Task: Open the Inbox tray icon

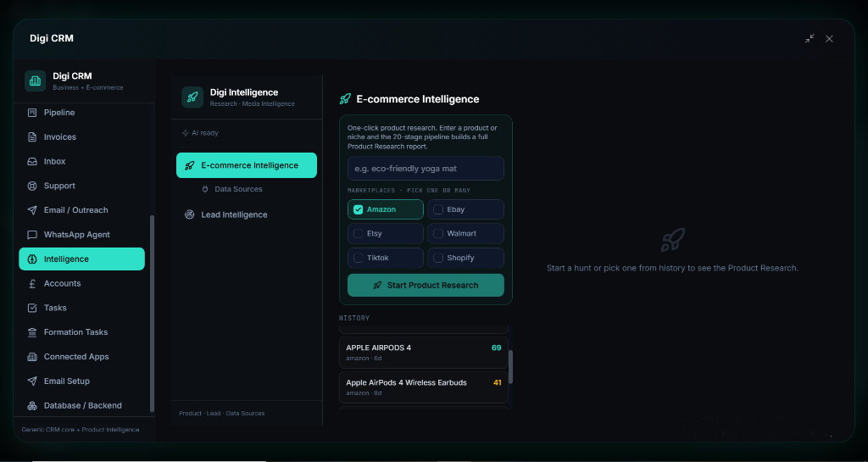Action: pyautogui.click(x=32, y=161)
